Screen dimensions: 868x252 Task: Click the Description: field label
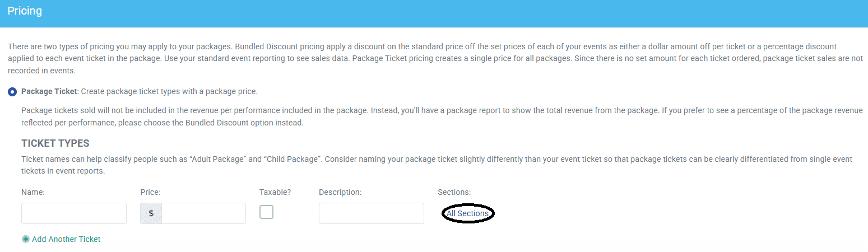point(340,192)
